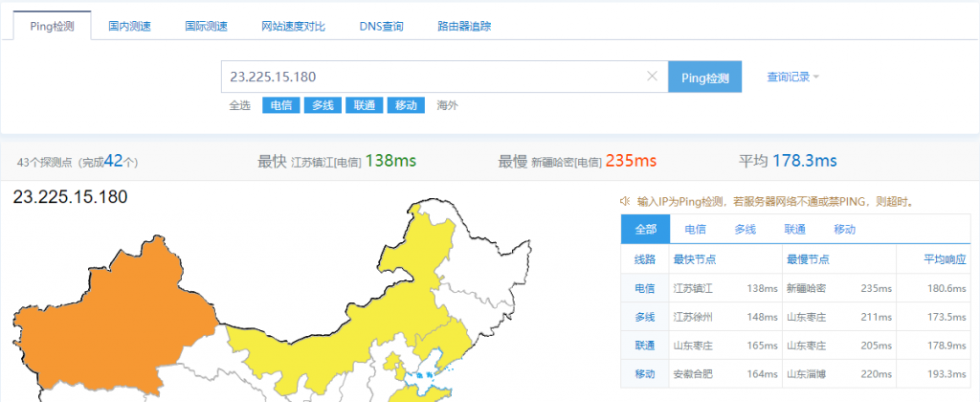Toggle the 移动 line filter below search
Screen dimensions: 980x402
tap(406, 105)
